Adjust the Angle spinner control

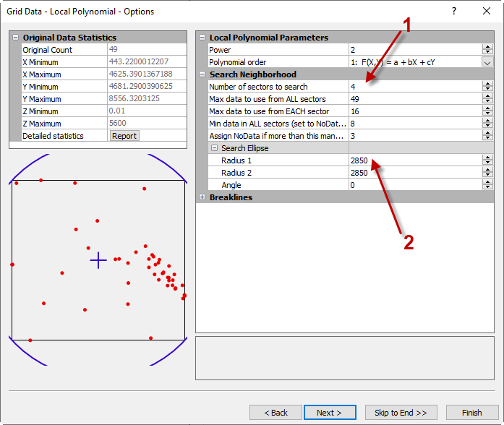[487, 185]
